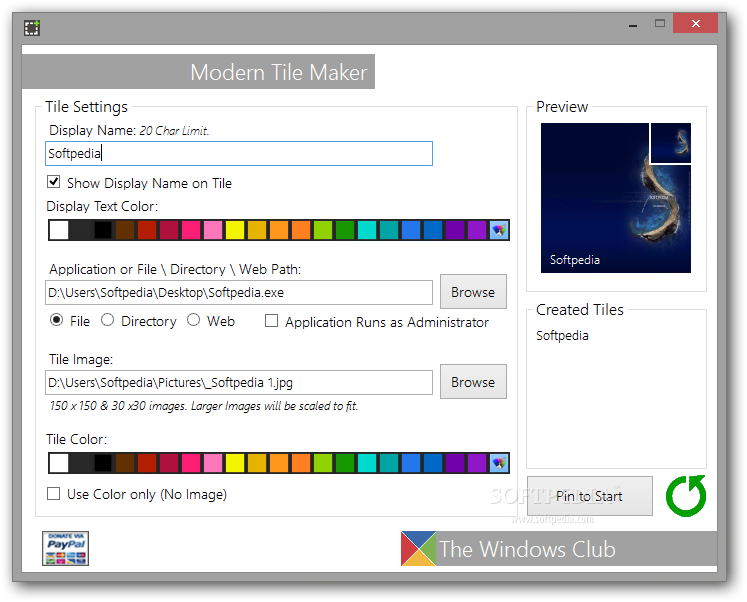Pick dark green in Display Text Color row

[345, 231]
